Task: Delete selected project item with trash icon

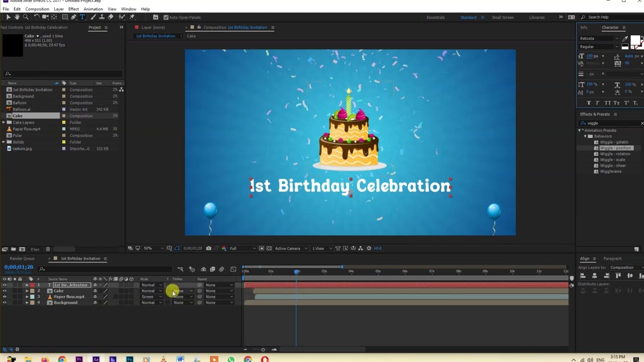Action: [48, 249]
